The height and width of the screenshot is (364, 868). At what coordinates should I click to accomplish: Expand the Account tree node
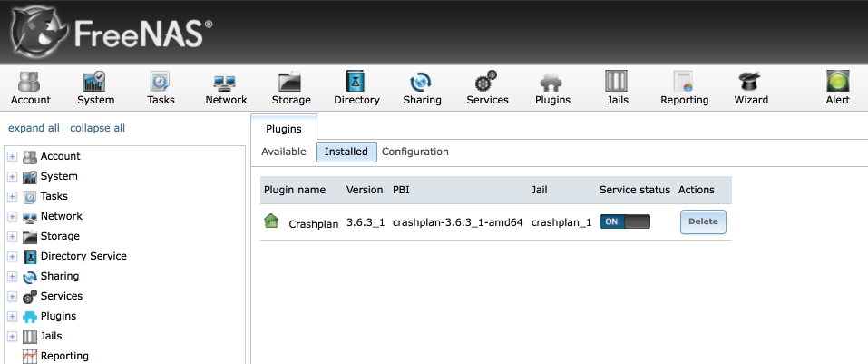point(12,157)
